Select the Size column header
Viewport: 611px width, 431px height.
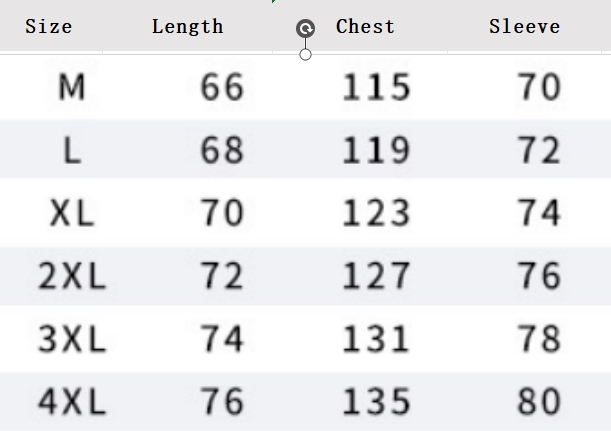tap(49, 26)
